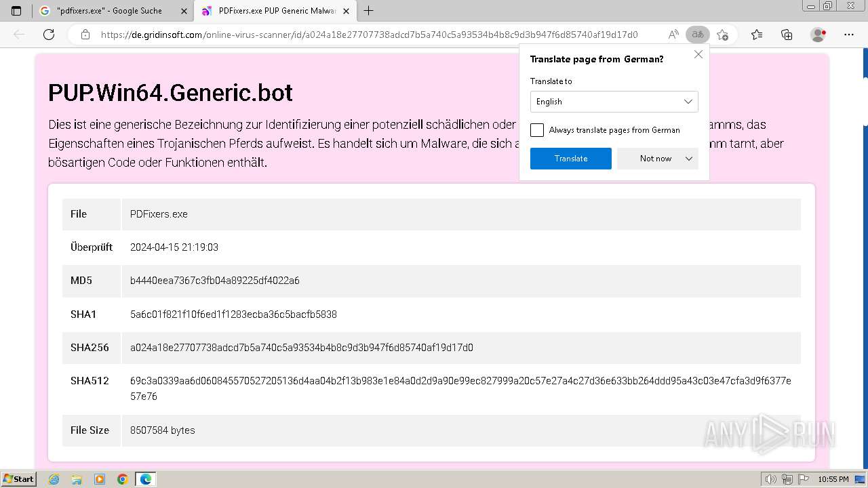Open the Windows Start menu
868x488 pixels.
pyautogui.click(x=19, y=479)
